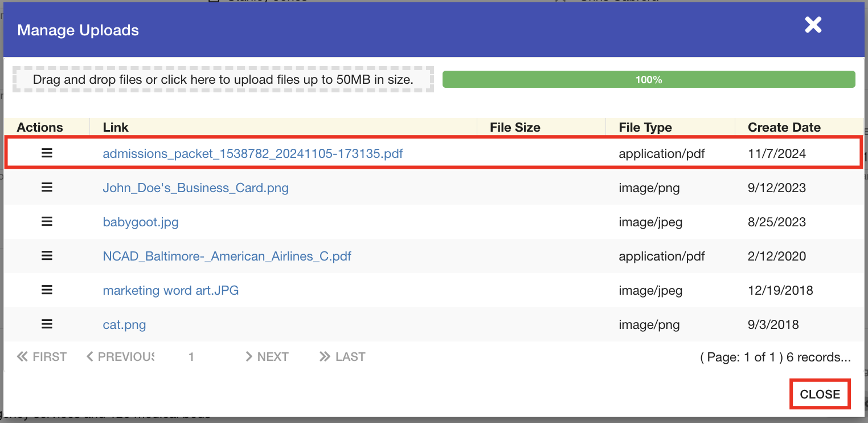Open the babygoot.jpg file link
The height and width of the screenshot is (423, 868).
(141, 222)
